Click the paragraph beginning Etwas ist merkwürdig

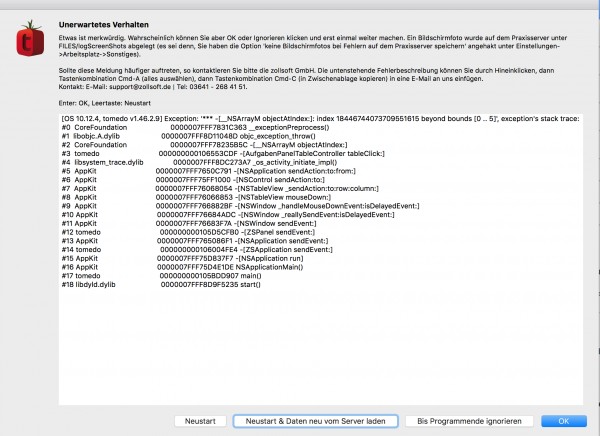[x=313, y=46]
